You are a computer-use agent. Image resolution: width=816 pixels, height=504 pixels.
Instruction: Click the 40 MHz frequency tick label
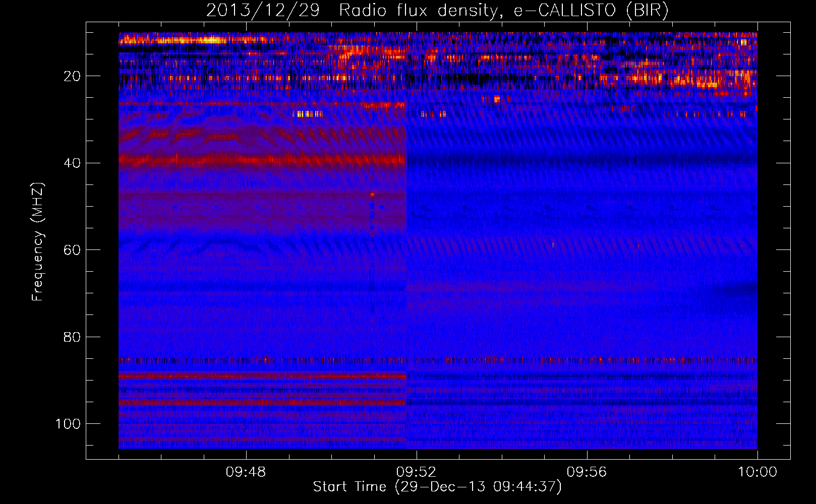click(x=72, y=163)
